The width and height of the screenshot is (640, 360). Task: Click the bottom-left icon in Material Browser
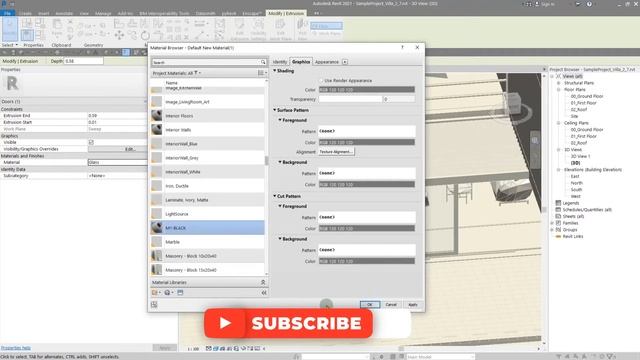point(154,304)
